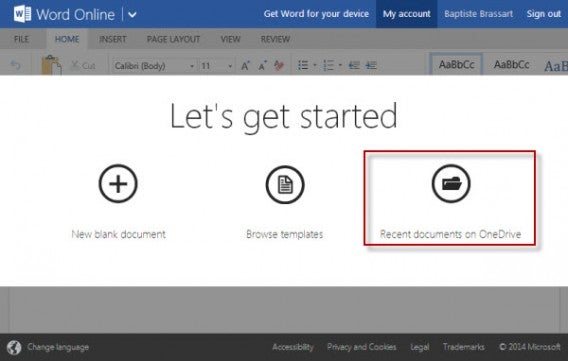This screenshot has width=568, height=361.
Task: Open the Accessibility footer link
Action: click(293, 347)
